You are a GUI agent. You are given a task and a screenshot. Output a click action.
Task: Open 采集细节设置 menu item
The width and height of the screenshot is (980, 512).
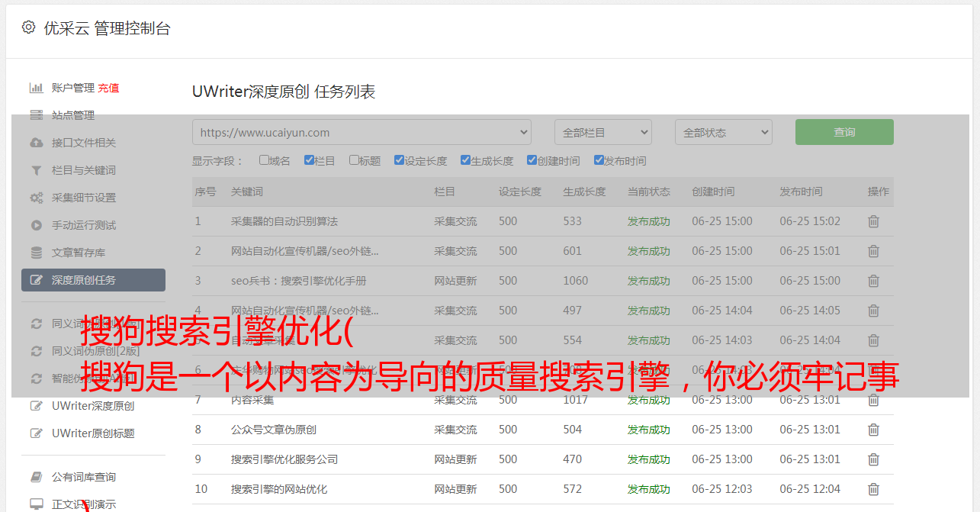pos(84,198)
